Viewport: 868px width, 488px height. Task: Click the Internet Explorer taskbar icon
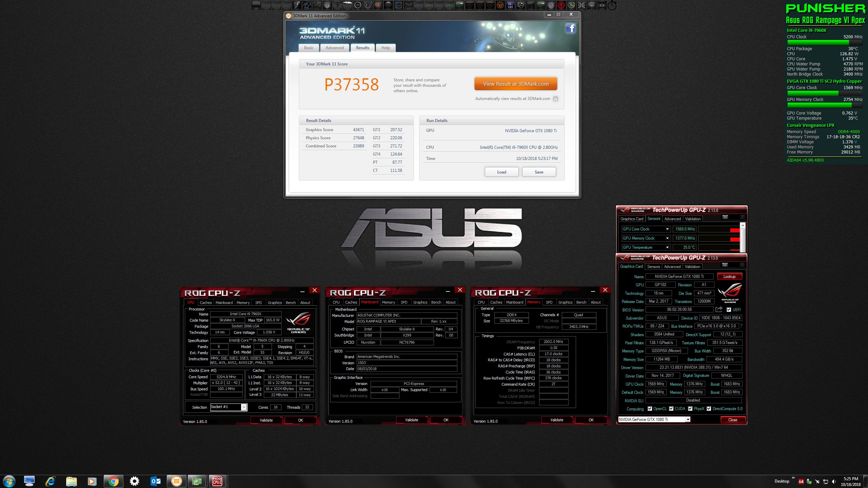(51, 481)
